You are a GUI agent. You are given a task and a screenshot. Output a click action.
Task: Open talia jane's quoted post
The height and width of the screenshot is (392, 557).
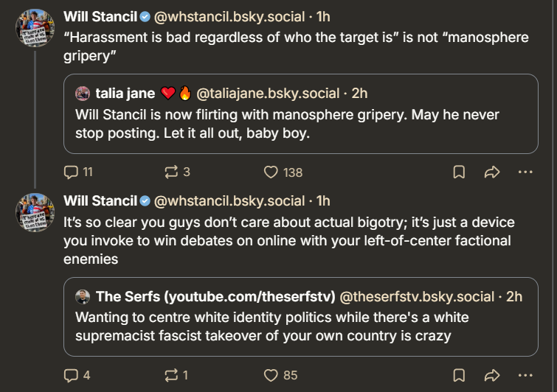(x=300, y=113)
